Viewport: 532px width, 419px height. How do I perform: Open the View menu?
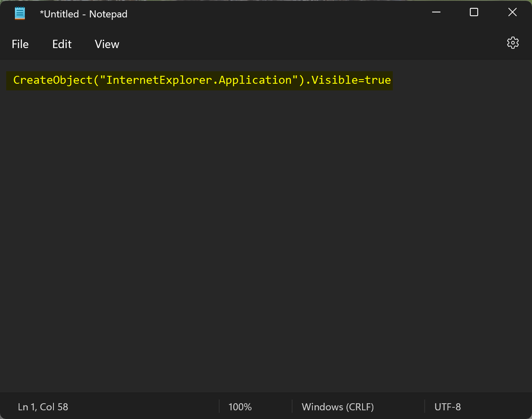(107, 44)
